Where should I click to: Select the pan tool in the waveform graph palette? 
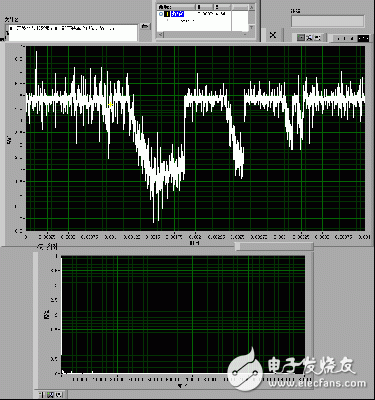pos(317,38)
